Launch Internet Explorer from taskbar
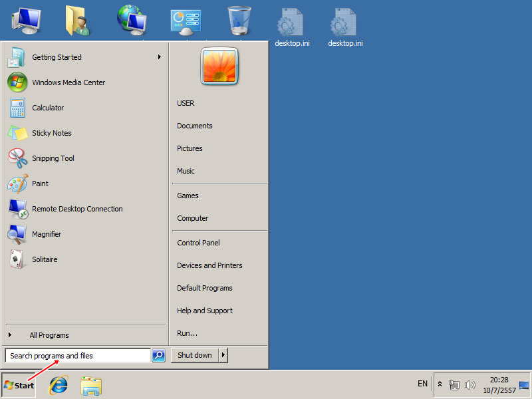532x399 pixels. click(59, 385)
